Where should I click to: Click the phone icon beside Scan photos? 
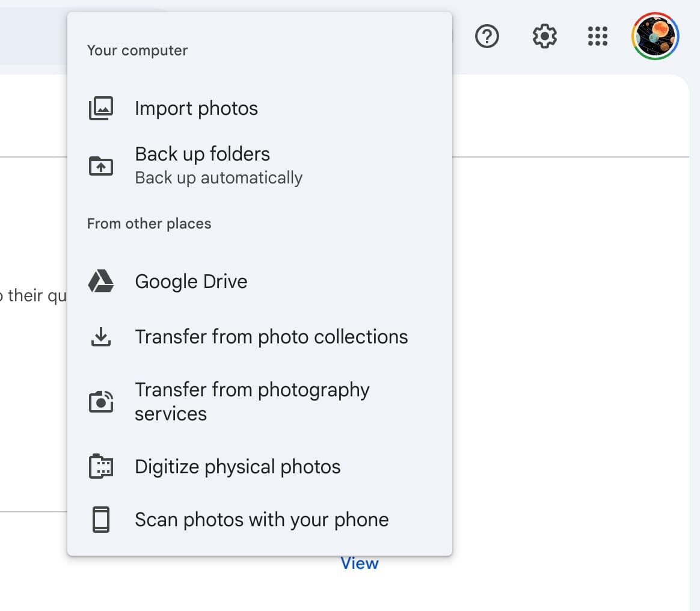point(101,519)
